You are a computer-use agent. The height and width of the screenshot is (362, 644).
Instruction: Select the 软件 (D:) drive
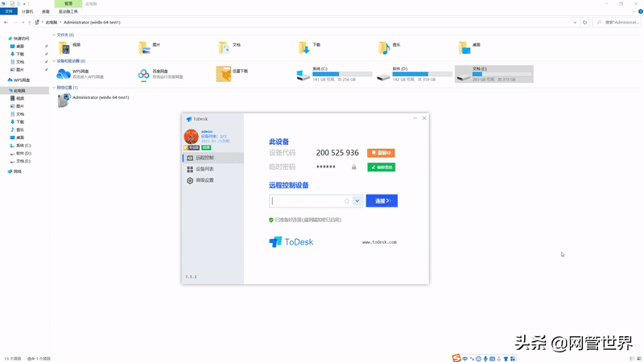click(x=414, y=74)
